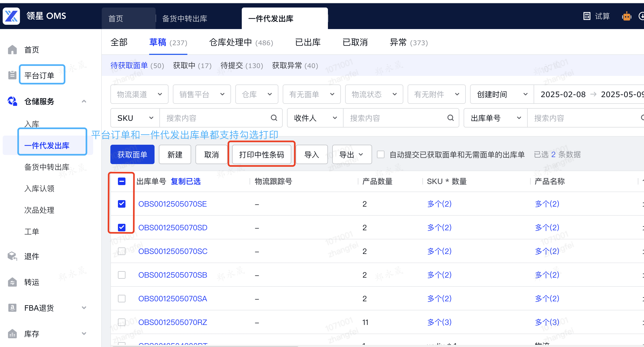644x347 pixels.
Task: Click the 取消 button
Action: [x=212, y=154]
